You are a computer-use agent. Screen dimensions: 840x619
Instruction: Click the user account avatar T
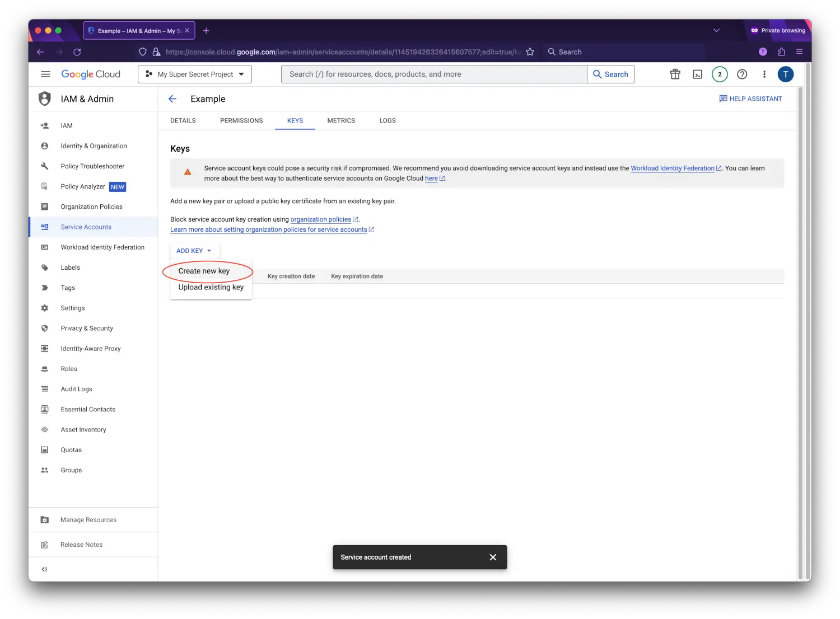tap(785, 74)
